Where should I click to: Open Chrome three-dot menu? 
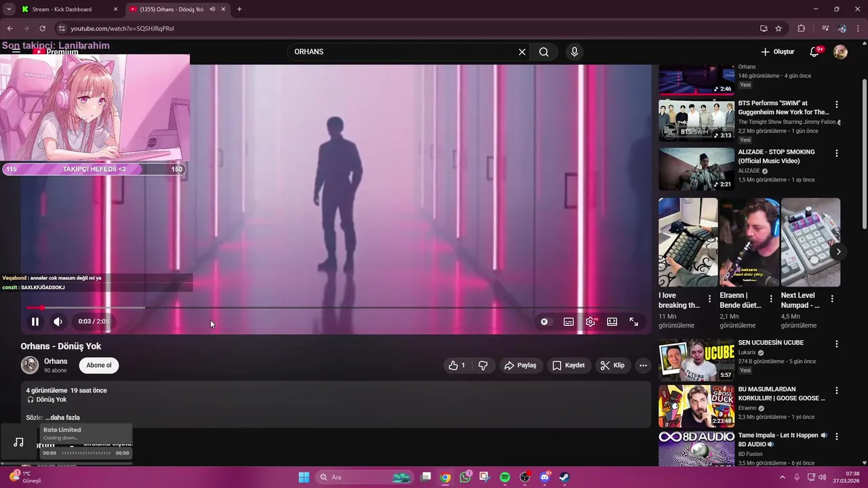[x=859, y=28]
